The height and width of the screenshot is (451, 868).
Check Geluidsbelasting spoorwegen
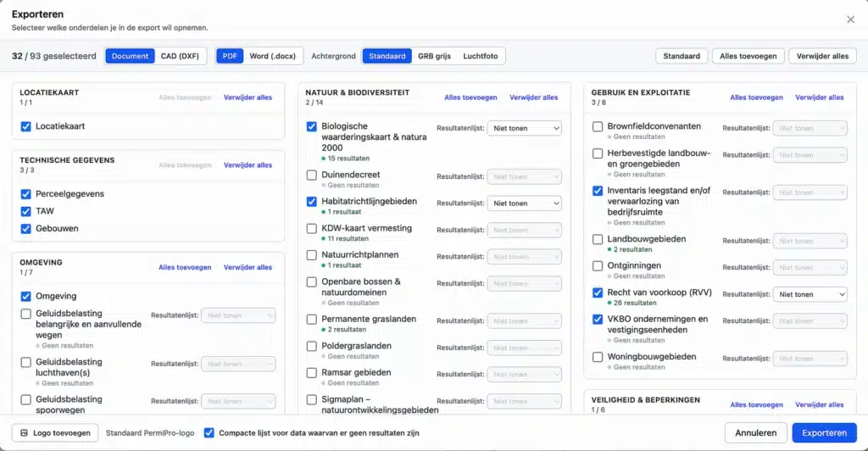pos(26,399)
